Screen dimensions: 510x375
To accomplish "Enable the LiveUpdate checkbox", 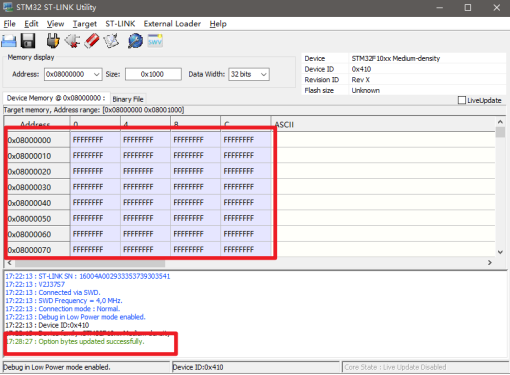I will [462, 100].
